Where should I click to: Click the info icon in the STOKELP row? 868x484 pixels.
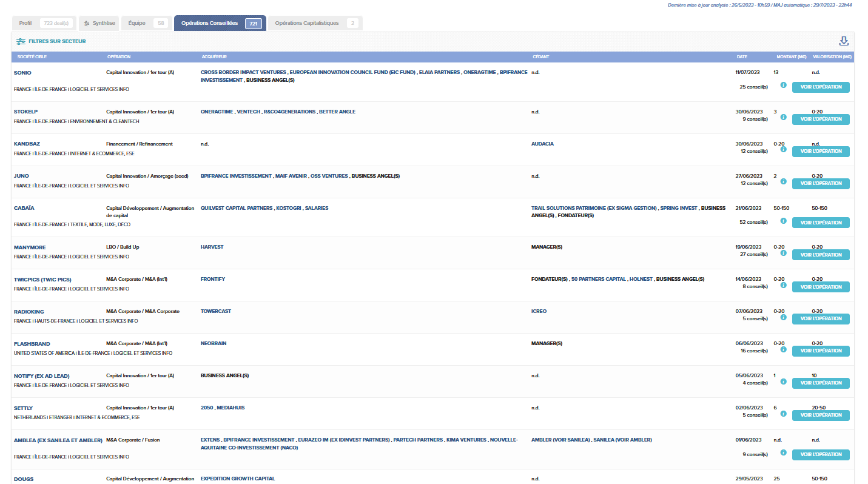click(x=783, y=117)
